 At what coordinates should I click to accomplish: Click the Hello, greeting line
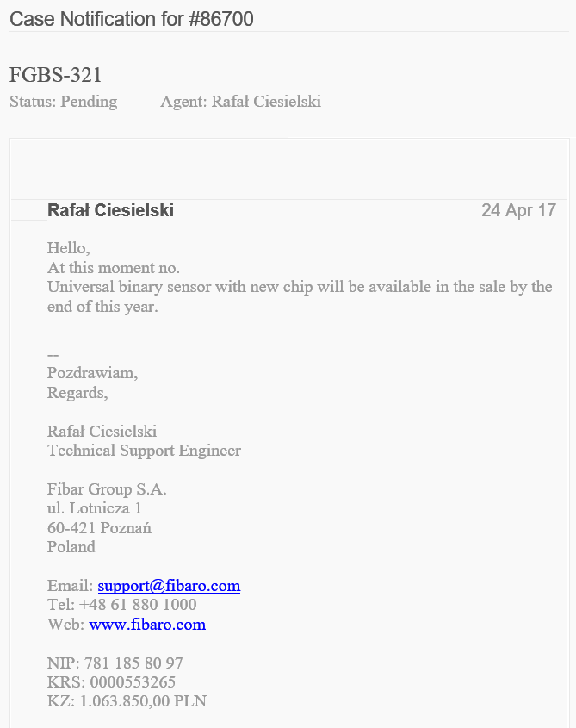pos(68,248)
